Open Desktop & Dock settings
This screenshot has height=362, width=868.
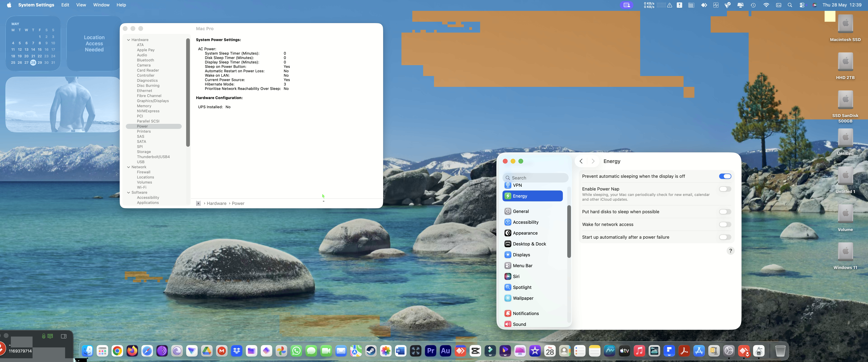[532, 244]
